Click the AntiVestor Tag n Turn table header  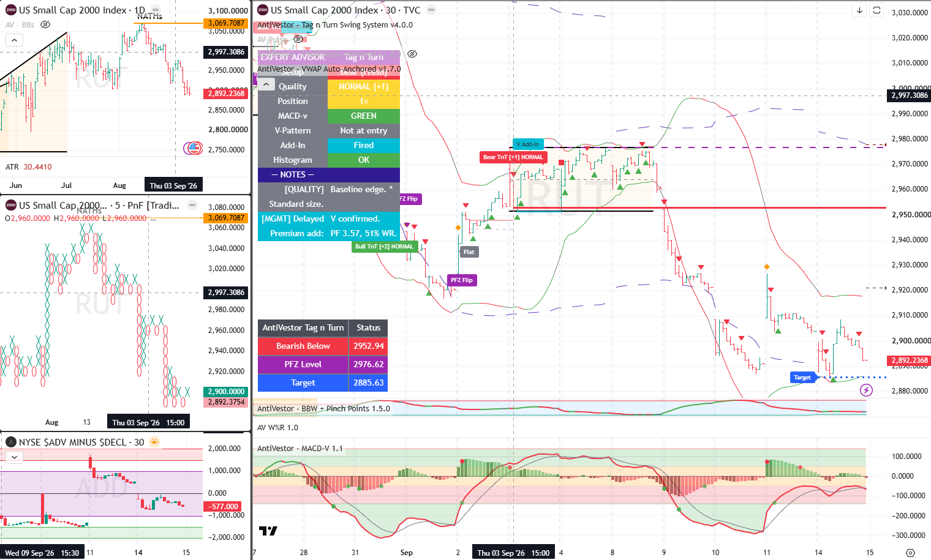click(303, 328)
